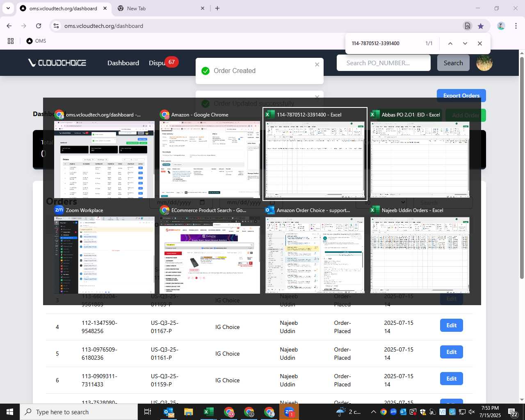Screen dimensions: 525x420
Task: Open the site information icon in address bar
Action: click(x=56, y=26)
